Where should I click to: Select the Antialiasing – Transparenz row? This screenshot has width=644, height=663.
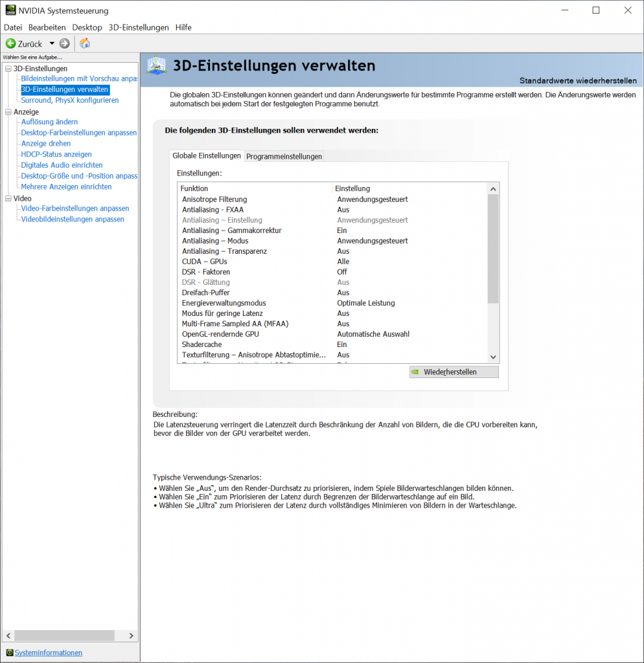[x=332, y=251]
